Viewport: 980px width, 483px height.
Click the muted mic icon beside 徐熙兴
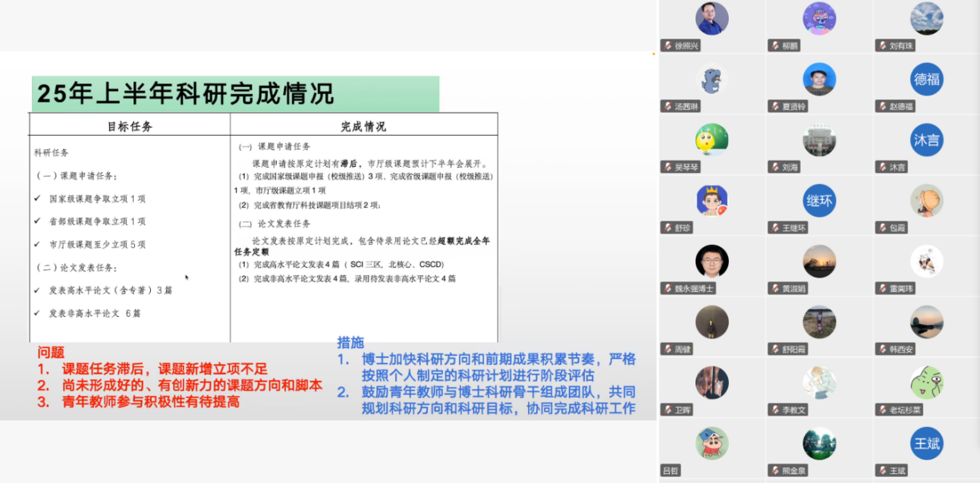pyautogui.click(x=667, y=45)
